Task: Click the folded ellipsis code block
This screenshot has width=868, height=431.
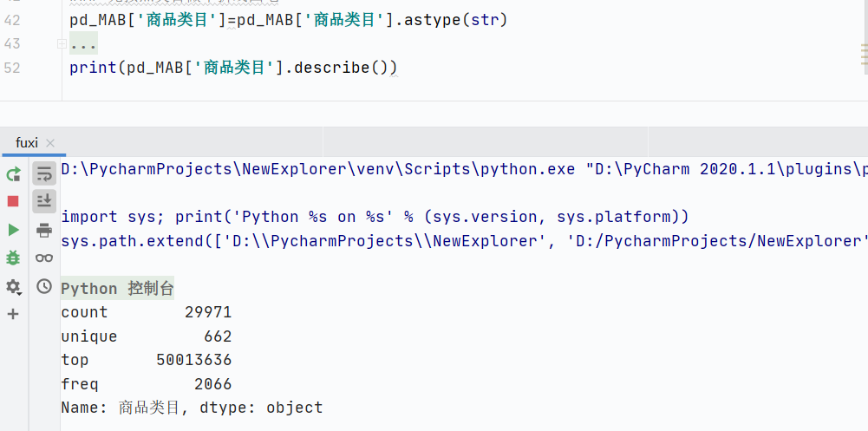Action: (83, 43)
